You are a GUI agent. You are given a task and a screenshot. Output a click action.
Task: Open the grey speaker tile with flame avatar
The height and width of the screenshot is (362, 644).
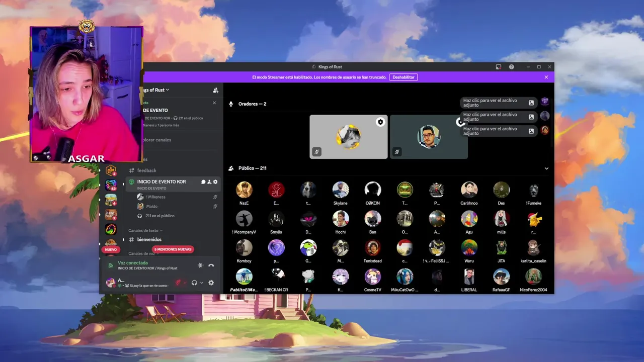point(349,137)
